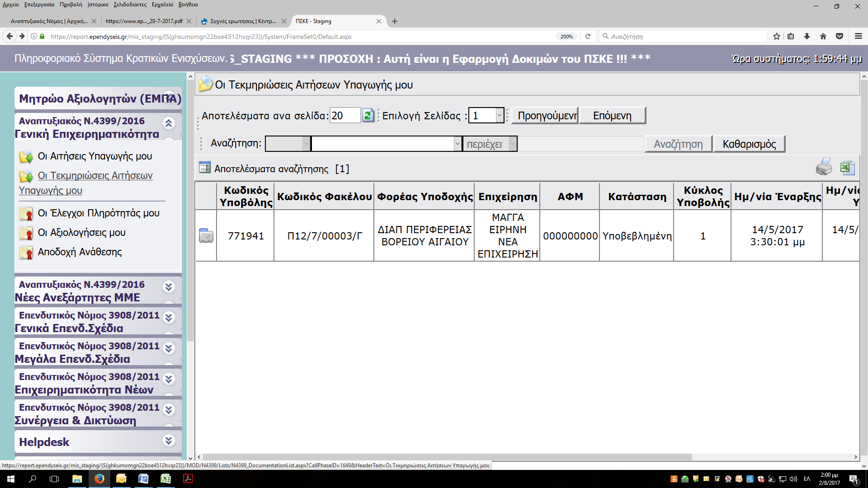Switch to Συχνές ερωτήσεις browser tab
868x488 pixels.
coord(243,21)
